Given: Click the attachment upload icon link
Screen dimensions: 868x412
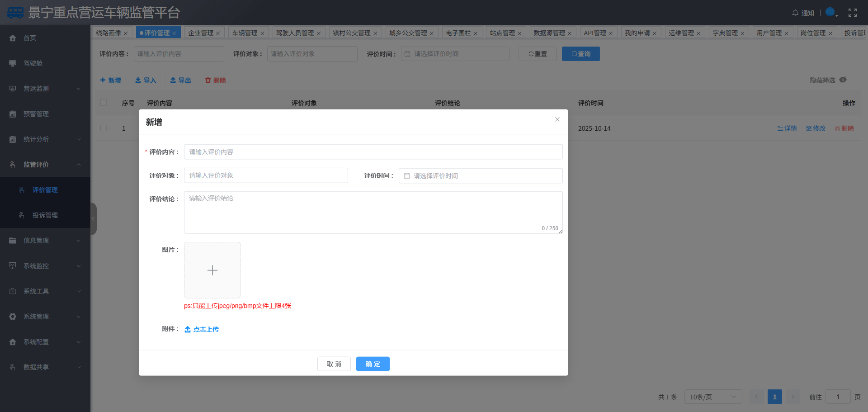Looking at the screenshot, I should pyautogui.click(x=188, y=329).
